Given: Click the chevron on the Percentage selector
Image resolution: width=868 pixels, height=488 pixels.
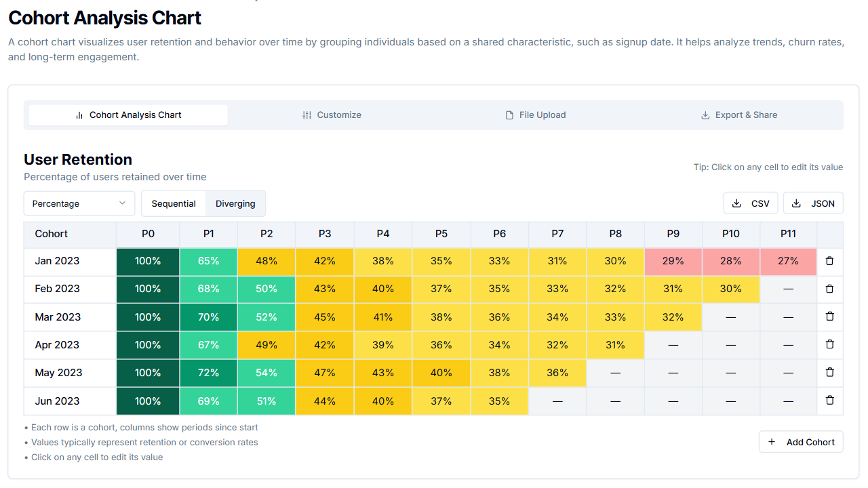Looking at the screenshot, I should (x=123, y=203).
